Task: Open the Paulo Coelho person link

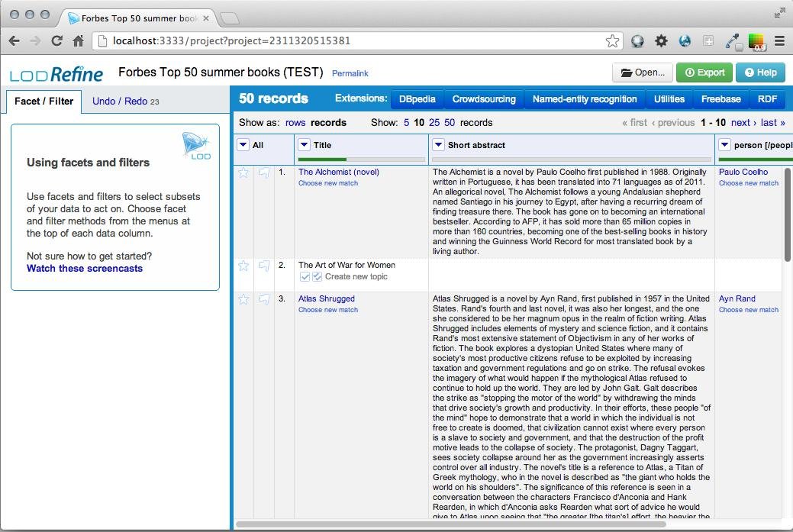Action: [x=743, y=172]
